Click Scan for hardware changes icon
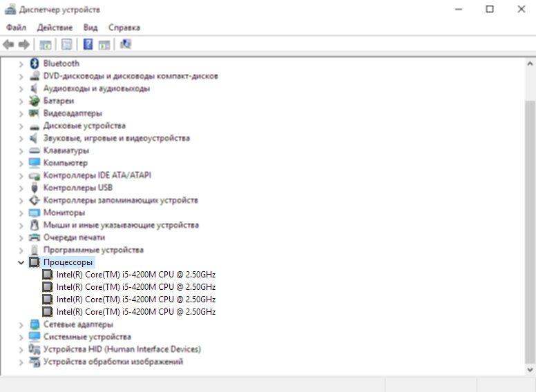Viewport: 536px width, 392px height. pos(126,44)
